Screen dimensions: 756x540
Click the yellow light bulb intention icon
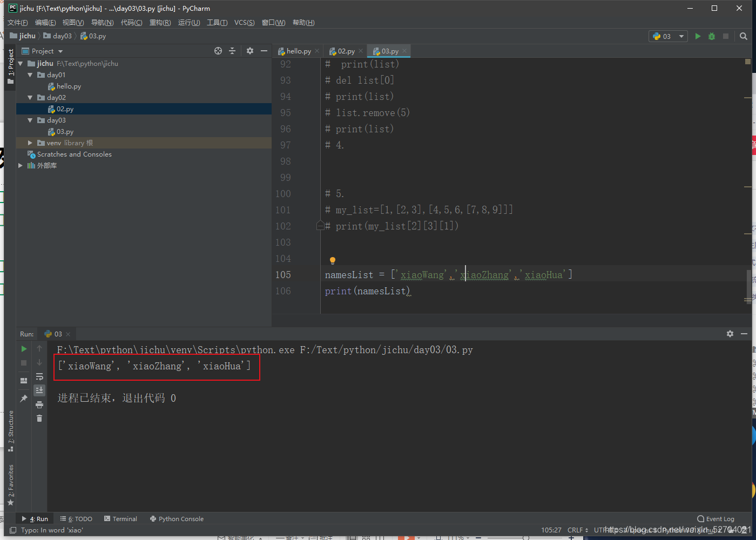click(333, 261)
